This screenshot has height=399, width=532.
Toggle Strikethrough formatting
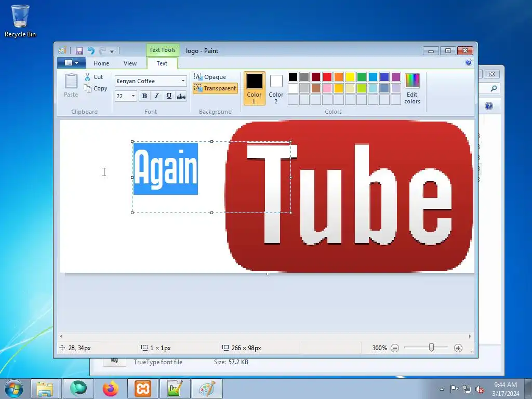(181, 96)
